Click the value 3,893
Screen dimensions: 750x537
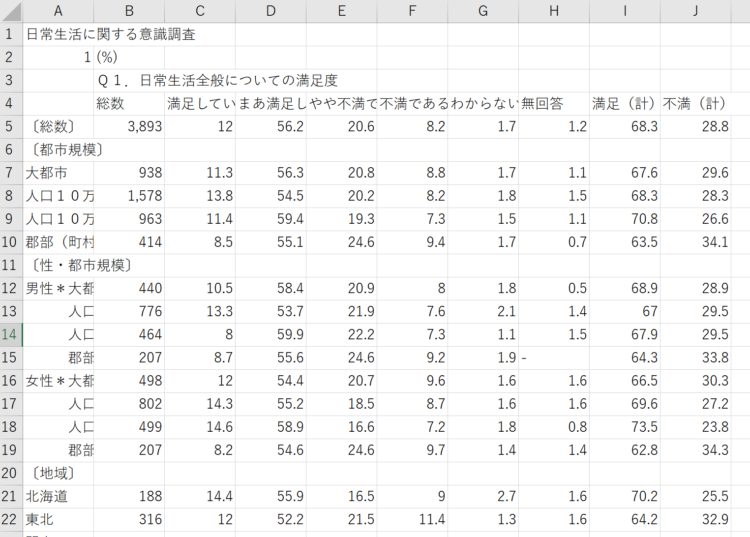point(145,127)
